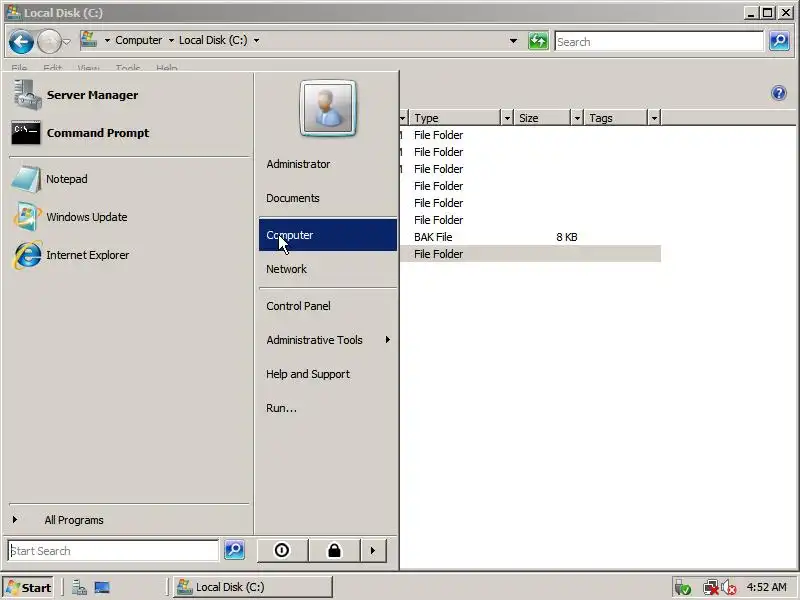Click the system clock showing 4:52 AM

point(766,587)
